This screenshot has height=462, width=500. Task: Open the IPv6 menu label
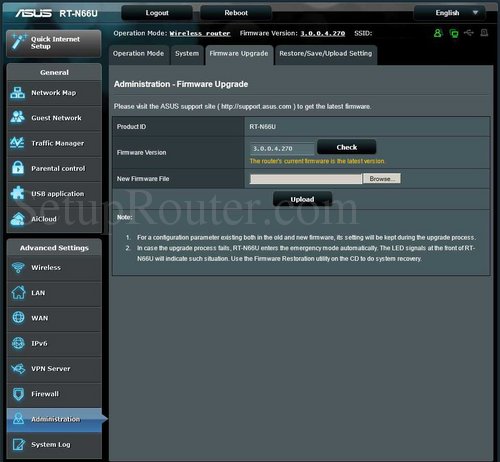[39, 343]
